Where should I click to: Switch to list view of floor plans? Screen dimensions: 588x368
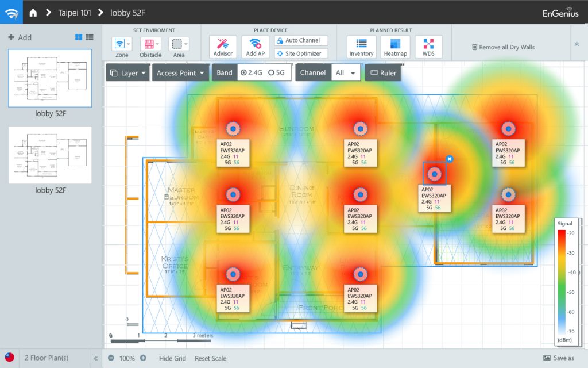tap(90, 37)
